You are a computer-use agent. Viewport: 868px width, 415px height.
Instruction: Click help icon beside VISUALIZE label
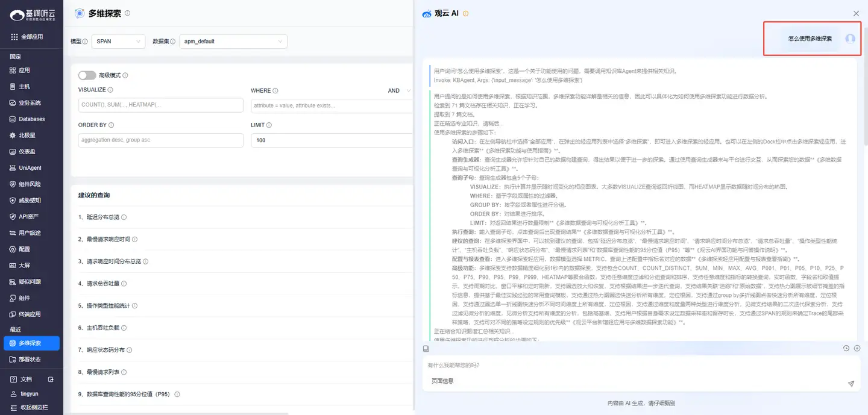[110, 90]
